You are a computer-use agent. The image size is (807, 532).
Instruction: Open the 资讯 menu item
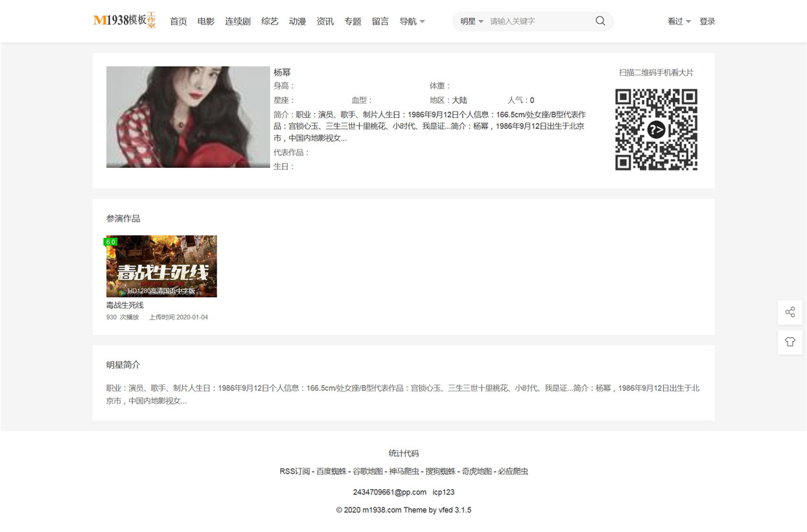(x=325, y=21)
